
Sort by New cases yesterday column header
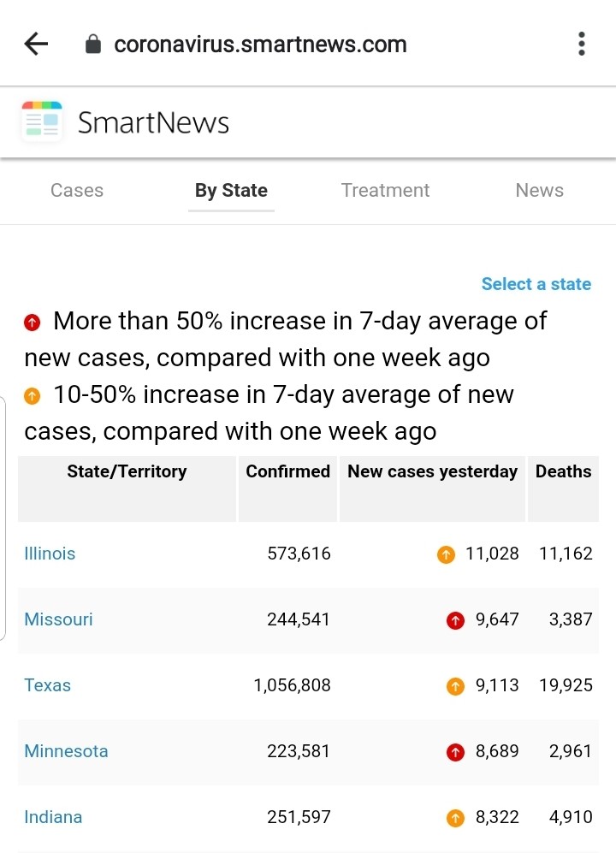pyautogui.click(x=432, y=471)
